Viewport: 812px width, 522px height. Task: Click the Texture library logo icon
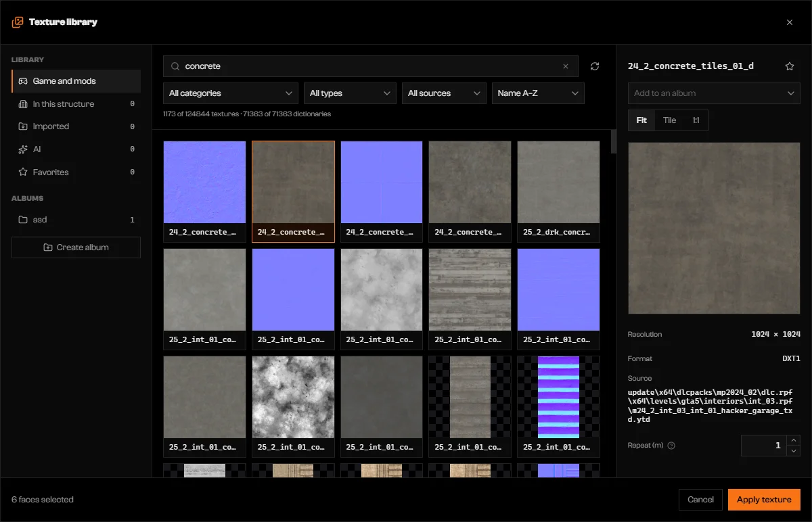click(x=18, y=22)
